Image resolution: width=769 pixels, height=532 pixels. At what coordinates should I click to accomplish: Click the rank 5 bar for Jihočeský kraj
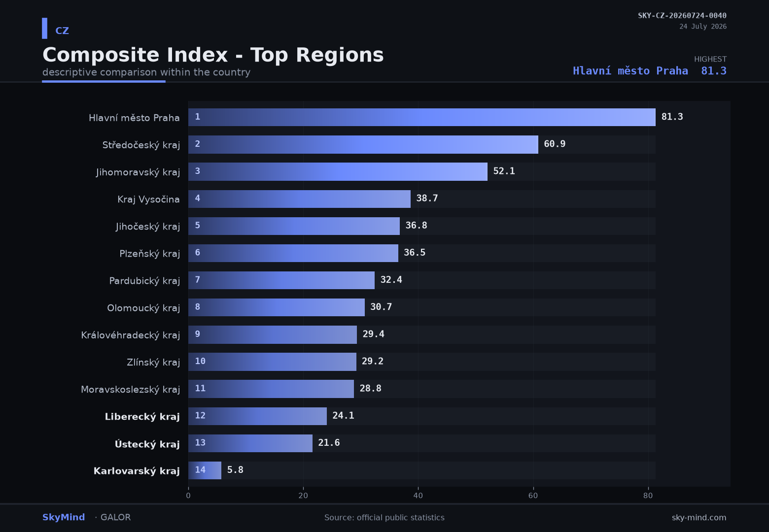(x=294, y=226)
